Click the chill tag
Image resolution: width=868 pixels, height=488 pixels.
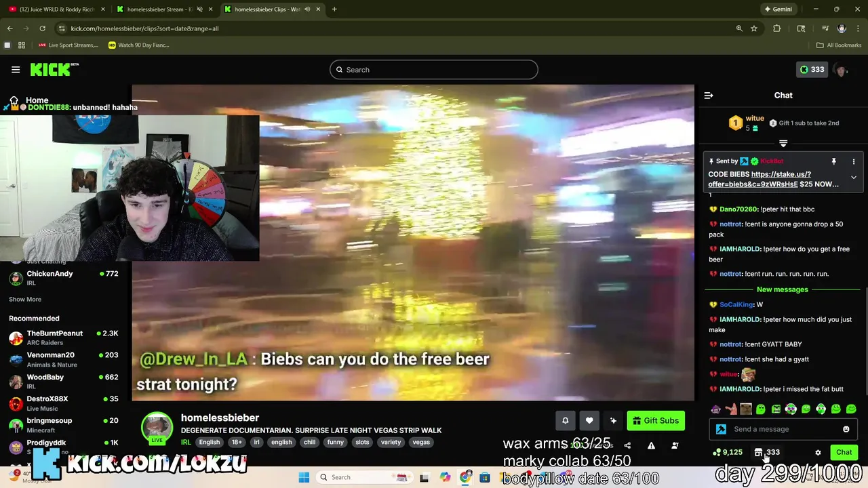point(310,443)
